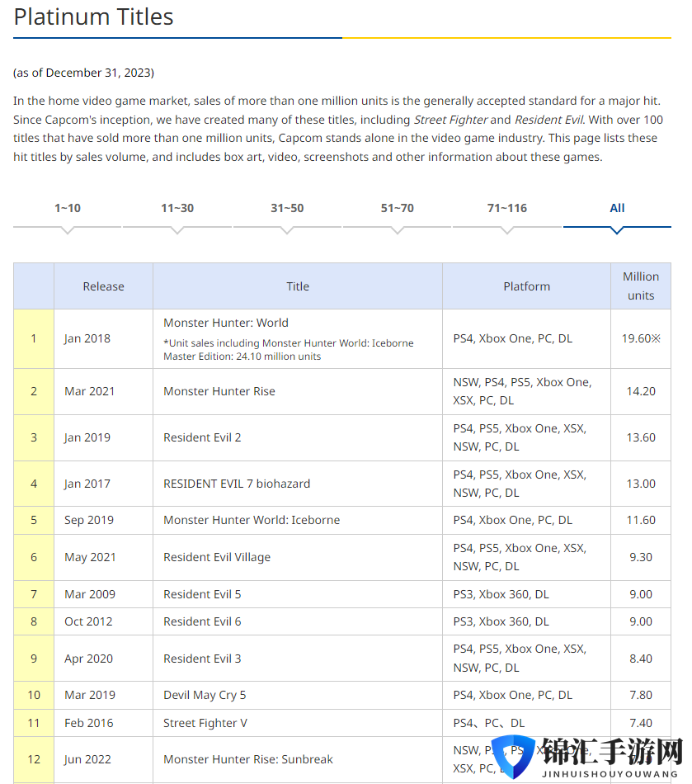The width and height of the screenshot is (692, 784).
Task: Click the rank 12 cell
Action: [x=34, y=759]
